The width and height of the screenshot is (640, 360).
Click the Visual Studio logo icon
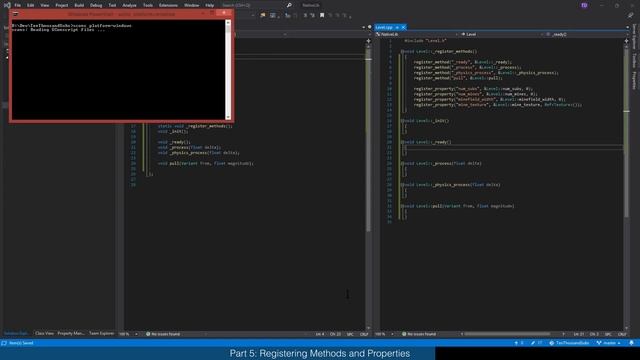coord(7,5)
